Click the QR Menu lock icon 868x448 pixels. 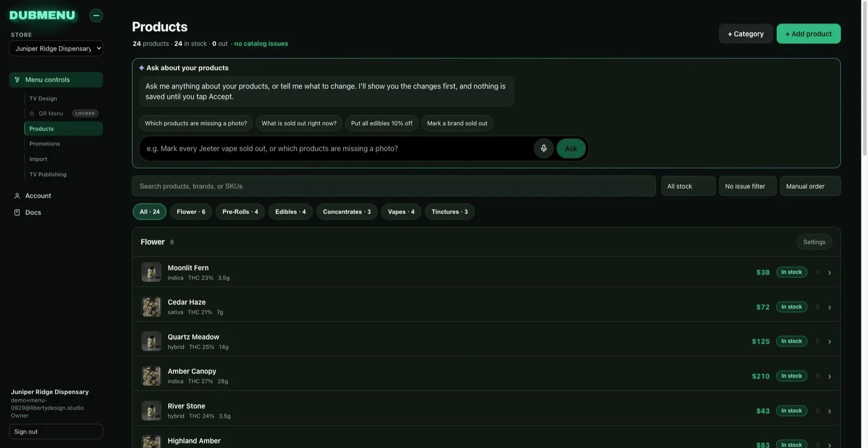32,113
